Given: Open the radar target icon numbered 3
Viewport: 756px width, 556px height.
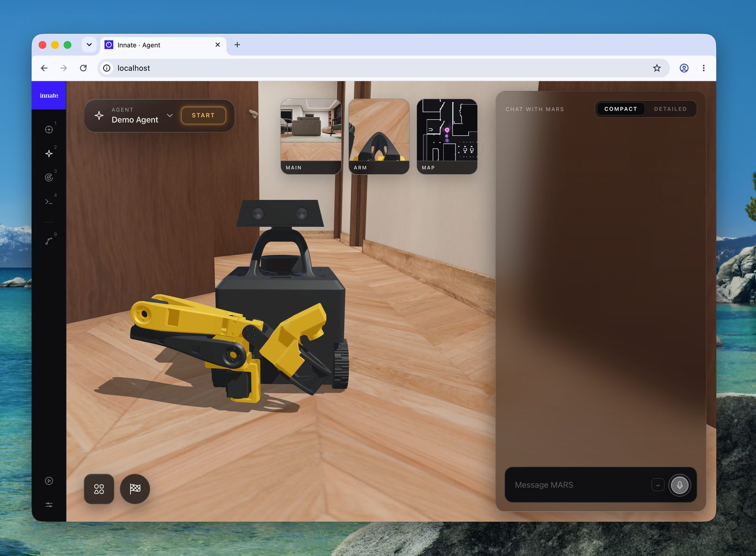Looking at the screenshot, I should 49,177.
